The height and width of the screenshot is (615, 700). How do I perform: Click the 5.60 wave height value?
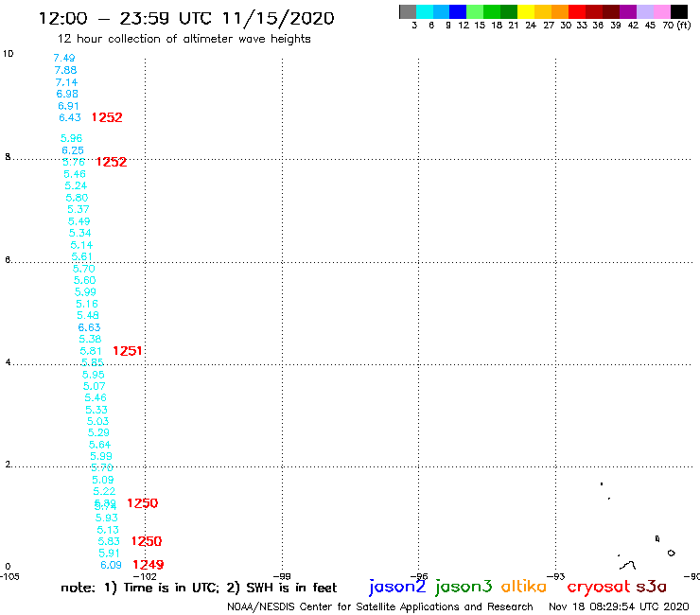point(85,280)
